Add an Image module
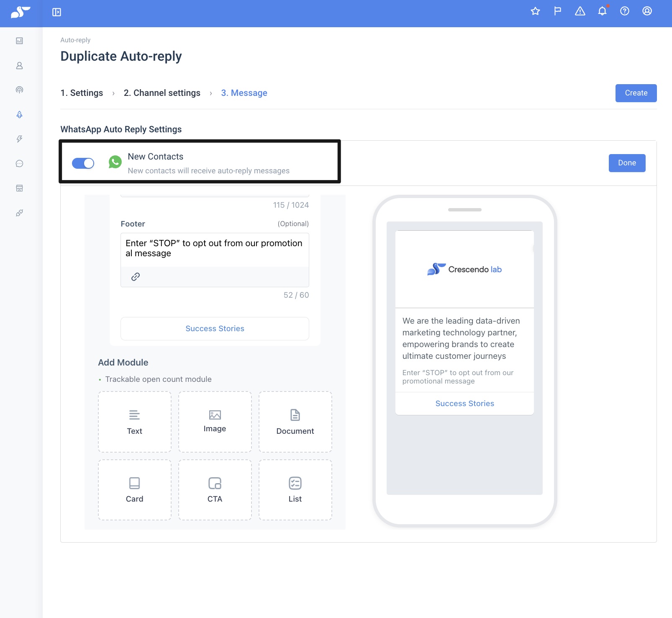This screenshot has width=672, height=618. pos(215,422)
